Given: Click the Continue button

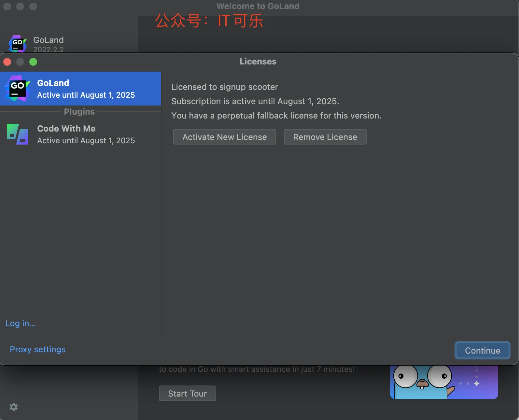Looking at the screenshot, I should pyautogui.click(x=483, y=350).
